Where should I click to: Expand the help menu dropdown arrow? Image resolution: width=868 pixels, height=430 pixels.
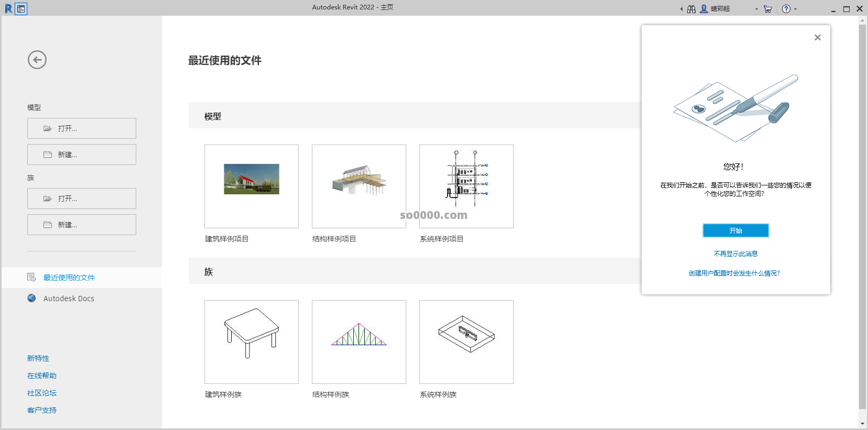[x=796, y=9]
